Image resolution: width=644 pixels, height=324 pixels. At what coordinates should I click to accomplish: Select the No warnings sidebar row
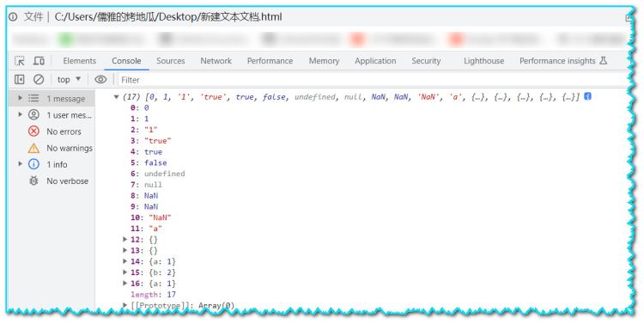pos(52,148)
